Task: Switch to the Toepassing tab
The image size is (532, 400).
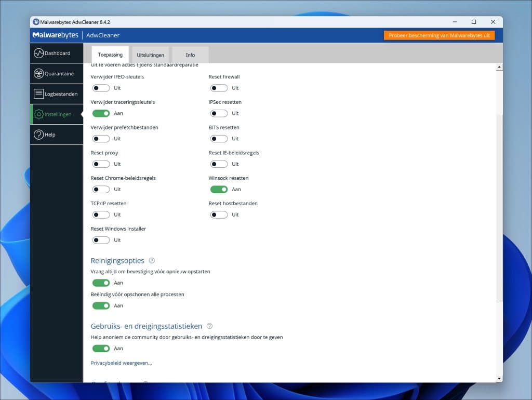Action: point(110,55)
